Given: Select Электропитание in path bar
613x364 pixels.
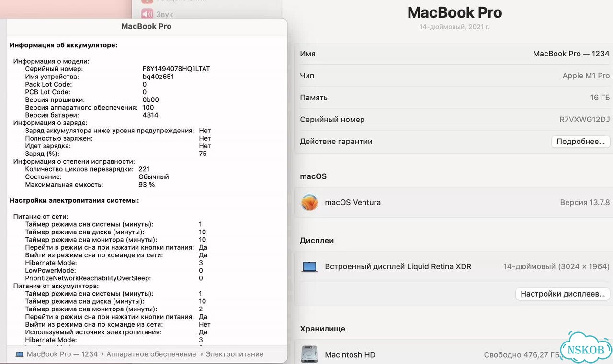Looking at the screenshot, I should pyautogui.click(x=235, y=354).
